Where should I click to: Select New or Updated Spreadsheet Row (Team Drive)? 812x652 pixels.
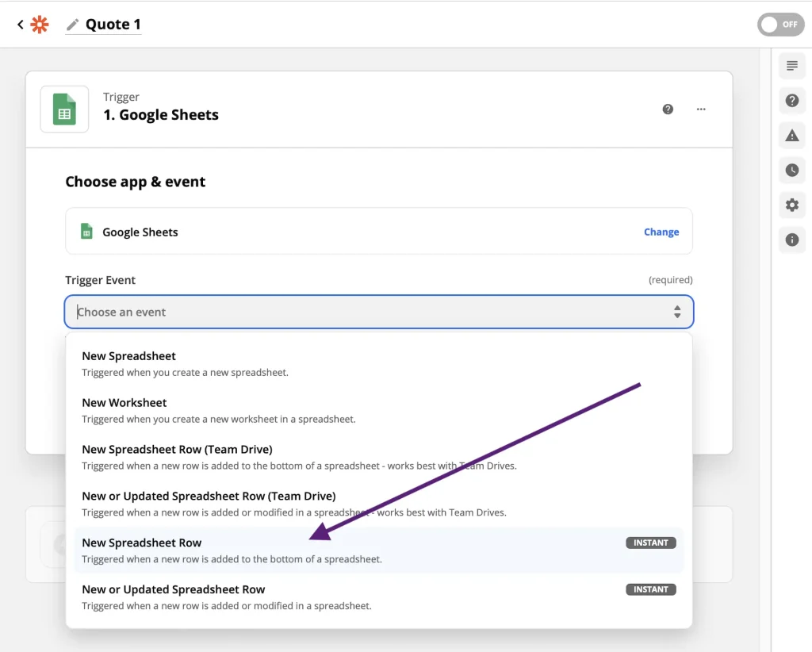pyautogui.click(x=379, y=504)
